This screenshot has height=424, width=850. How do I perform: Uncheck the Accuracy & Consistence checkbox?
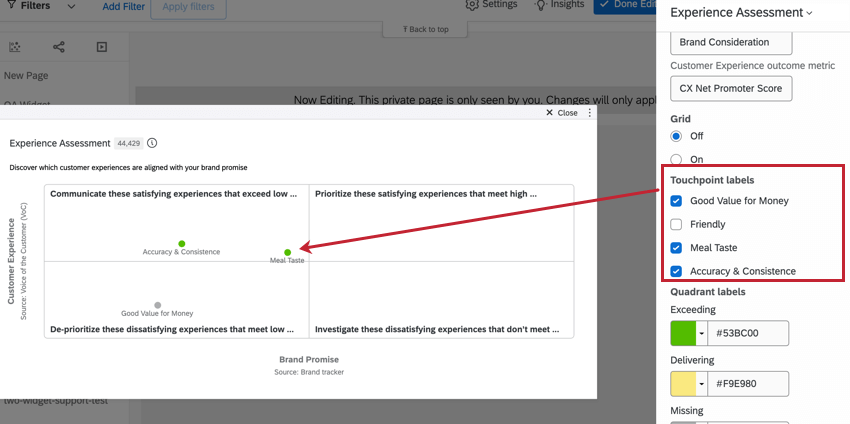click(x=676, y=271)
